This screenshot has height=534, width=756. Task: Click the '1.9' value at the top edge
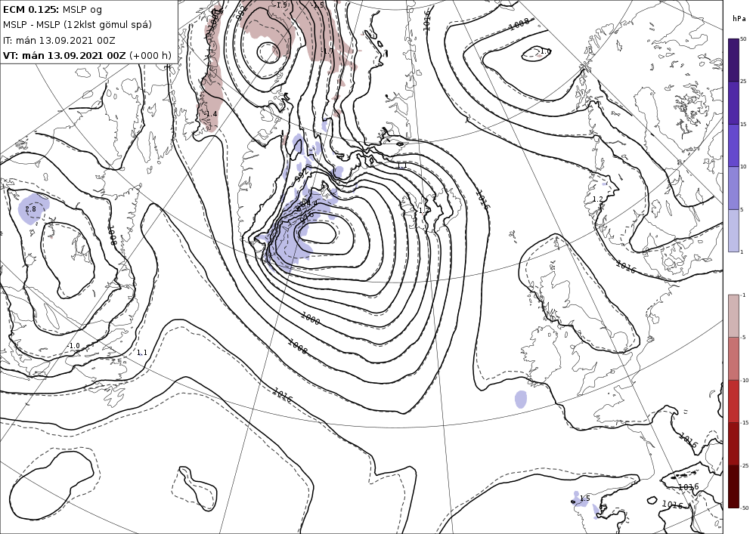[x=282, y=5]
